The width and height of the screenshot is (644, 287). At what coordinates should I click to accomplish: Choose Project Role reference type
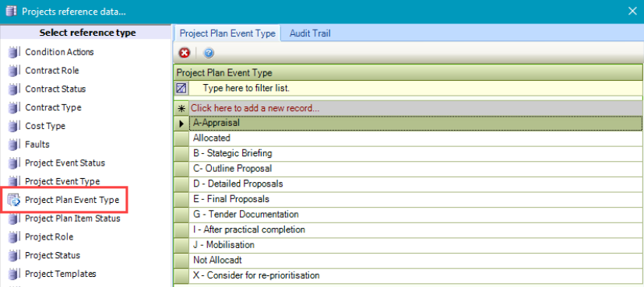tap(49, 236)
